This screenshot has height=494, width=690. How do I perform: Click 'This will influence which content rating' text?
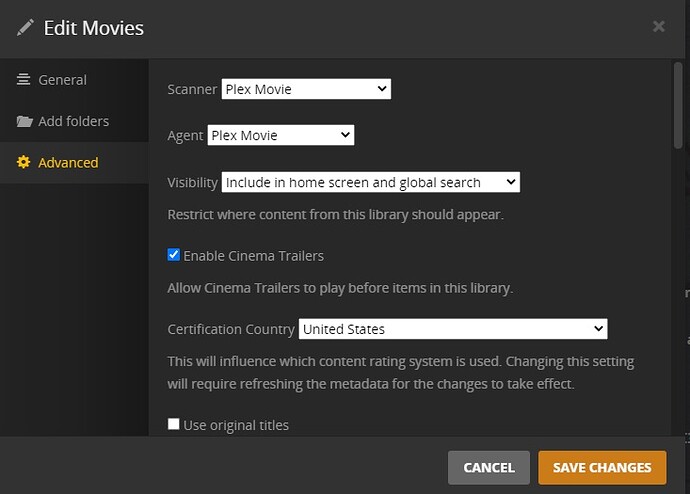[x=400, y=373]
